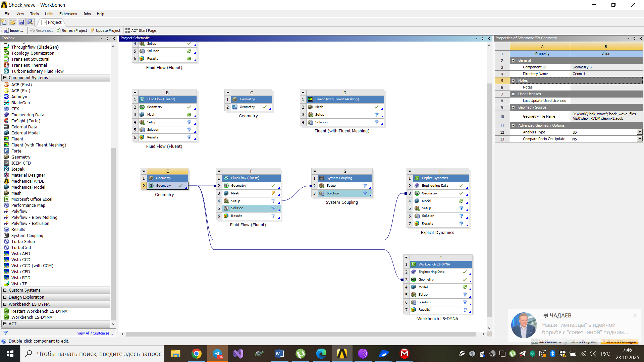Open system H dropdown menu arrow

click(410, 171)
